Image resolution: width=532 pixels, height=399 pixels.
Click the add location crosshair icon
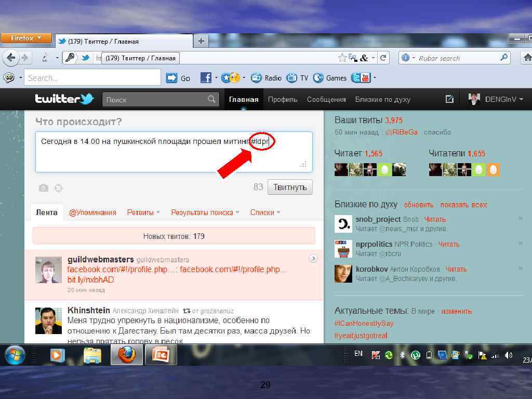58,188
